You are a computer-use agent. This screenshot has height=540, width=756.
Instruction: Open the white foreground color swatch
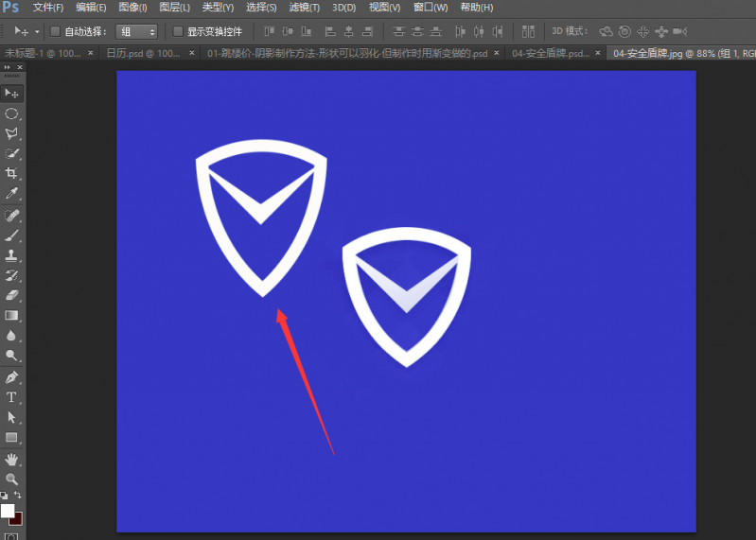click(x=8, y=511)
